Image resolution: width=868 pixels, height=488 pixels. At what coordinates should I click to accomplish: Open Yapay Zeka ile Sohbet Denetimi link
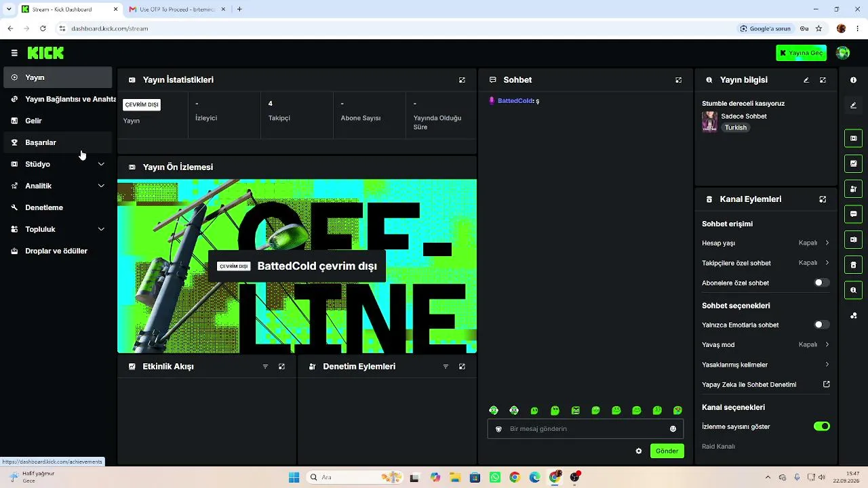766,384
